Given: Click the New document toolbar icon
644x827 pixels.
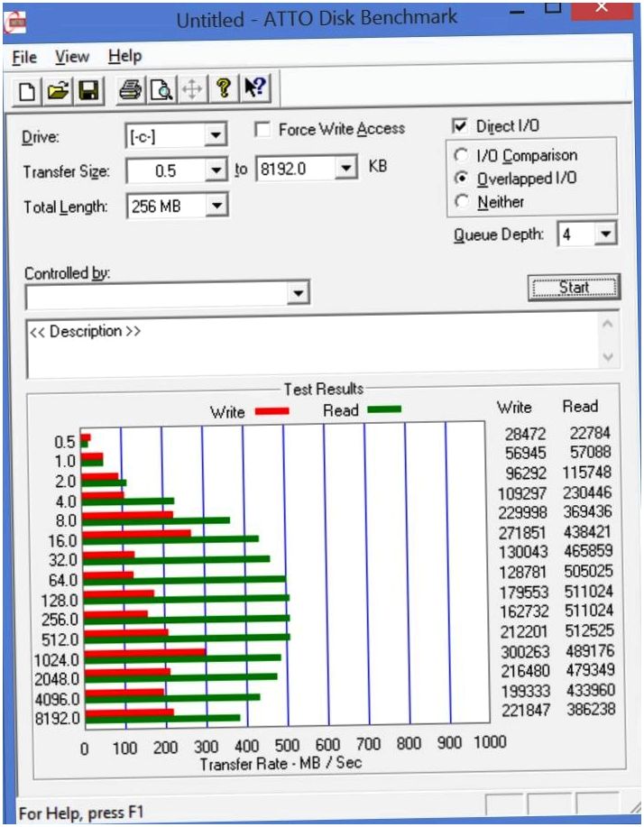Looking at the screenshot, I should pyautogui.click(x=27, y=91).
